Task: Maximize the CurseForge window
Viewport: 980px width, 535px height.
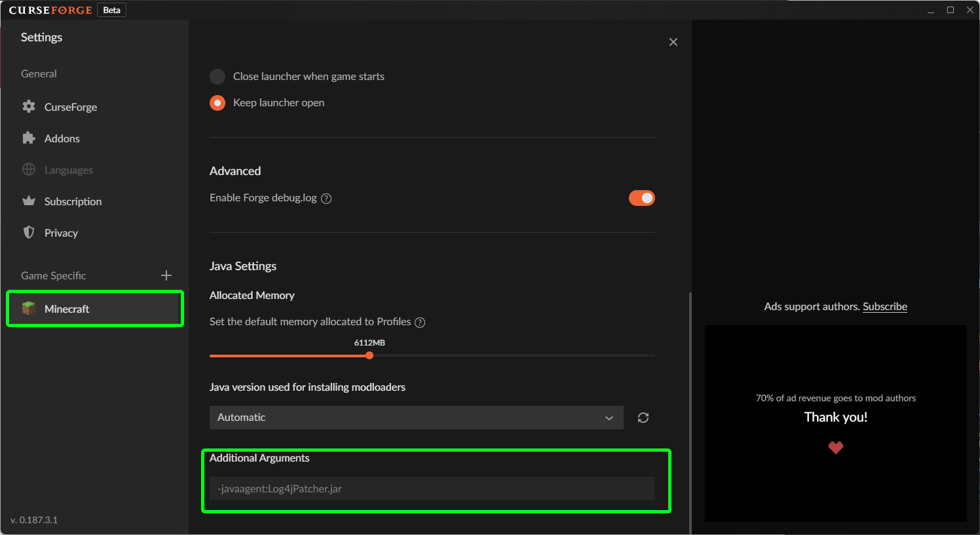Action: point(951,10)
